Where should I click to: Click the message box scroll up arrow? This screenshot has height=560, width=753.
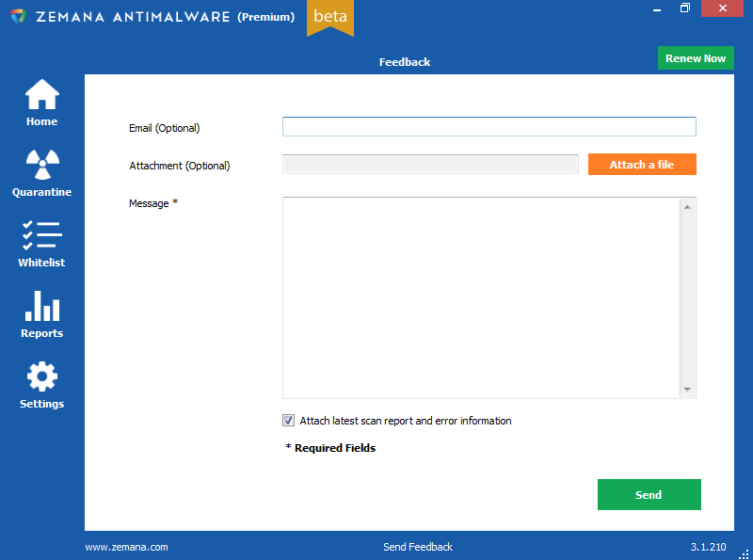(687, 207)
